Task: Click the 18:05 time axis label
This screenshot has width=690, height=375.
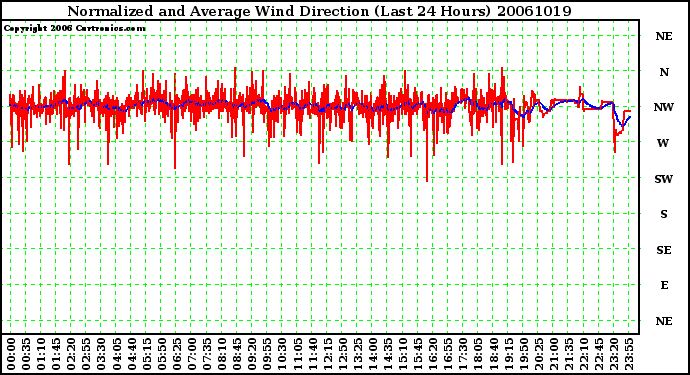Action: pyautogui.click(x=477, y=354)
